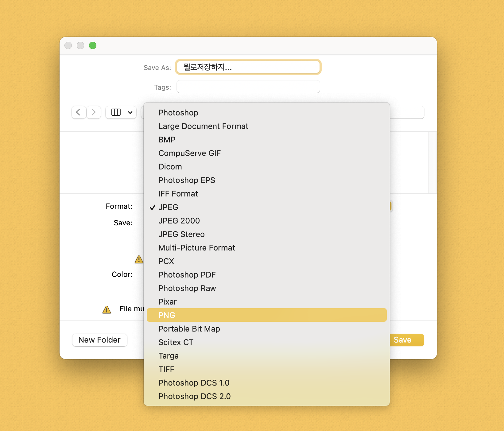This screenshot has width=504, height=431.
Task: Choose Large Document Format
Action: (266, 126)
